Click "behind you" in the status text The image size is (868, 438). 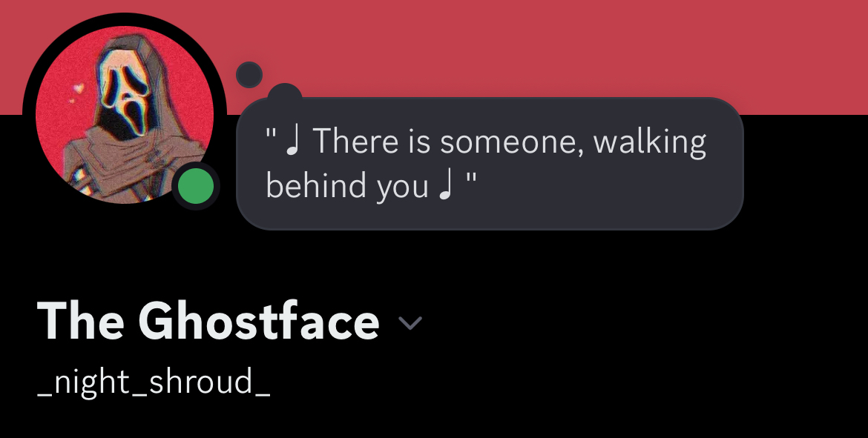[346, 187]
